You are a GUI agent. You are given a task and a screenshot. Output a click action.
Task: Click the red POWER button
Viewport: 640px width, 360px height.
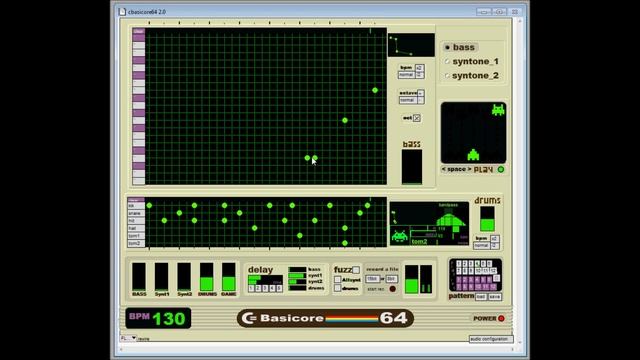[x=501, y=318]
